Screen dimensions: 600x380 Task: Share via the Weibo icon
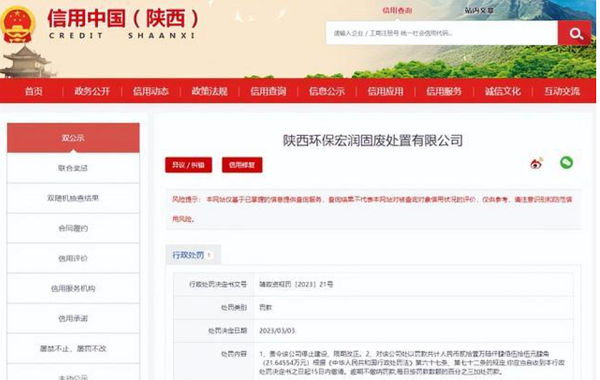point(536,163)
